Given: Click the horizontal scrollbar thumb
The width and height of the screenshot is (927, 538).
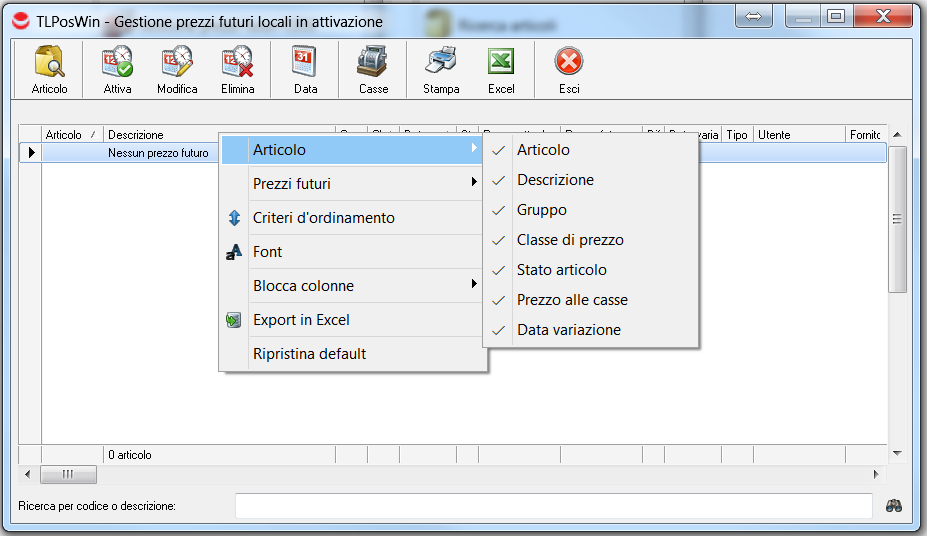Looking at the screenshot, I should pyautogui.click(x=68, y=474).
